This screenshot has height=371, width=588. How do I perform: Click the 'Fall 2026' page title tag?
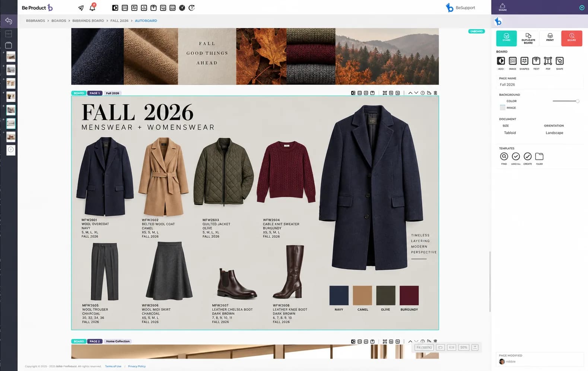point(112,93)
